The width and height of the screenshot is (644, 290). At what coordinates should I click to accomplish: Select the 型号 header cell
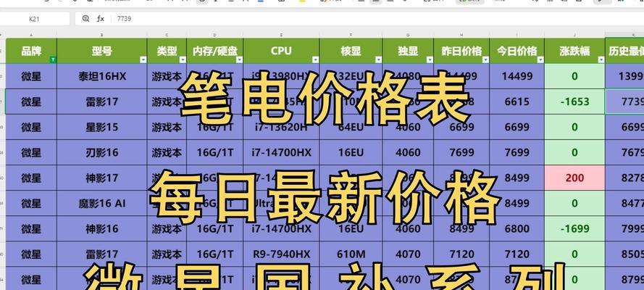(102, 51)
